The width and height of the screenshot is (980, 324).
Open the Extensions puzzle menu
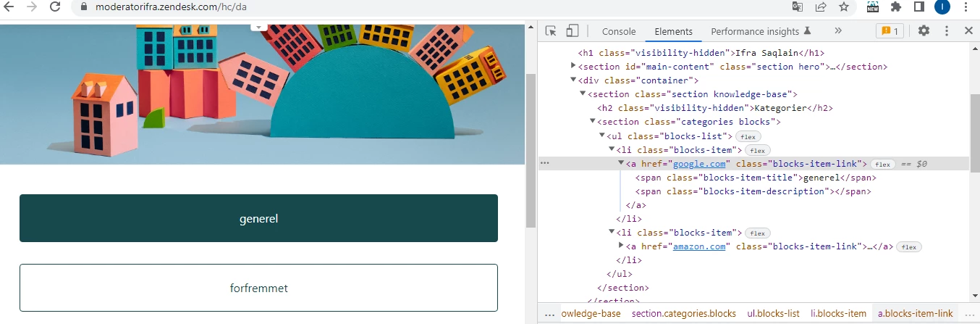pyautogui.click(x=896, y=7)
